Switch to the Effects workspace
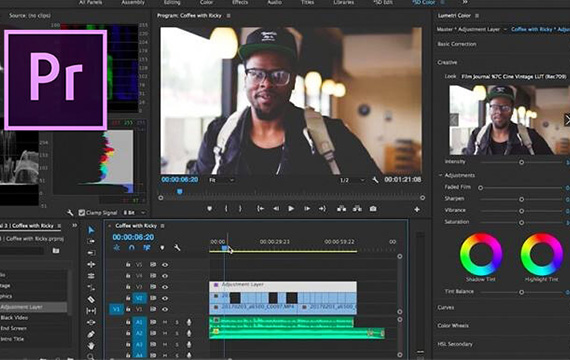Viewport: 570px width, 360px height. click(240, 3)
